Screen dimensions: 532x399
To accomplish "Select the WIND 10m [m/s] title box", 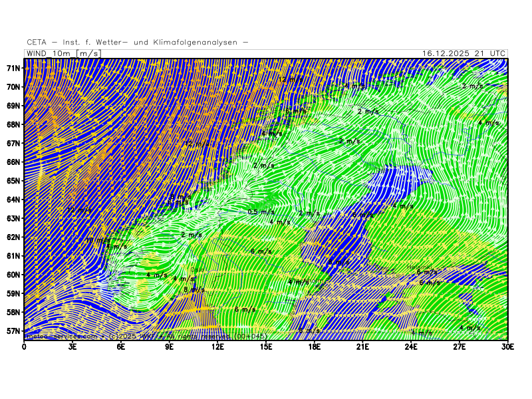I will tap(63, 53).
